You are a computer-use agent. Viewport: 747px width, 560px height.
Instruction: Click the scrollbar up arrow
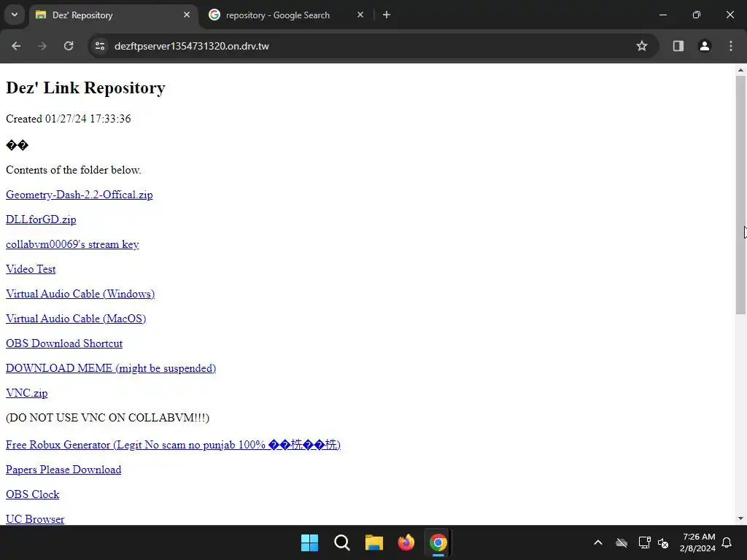pos(740,70)
